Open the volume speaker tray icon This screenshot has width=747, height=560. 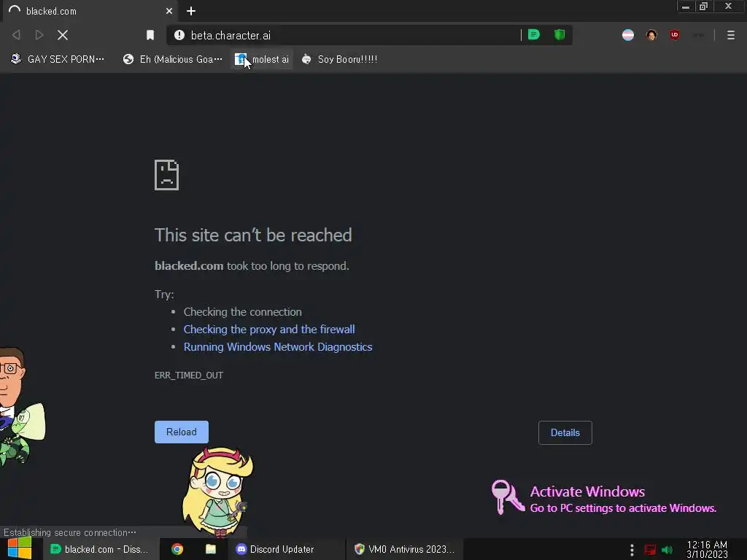pyautogui.click(x=667, y=550)
